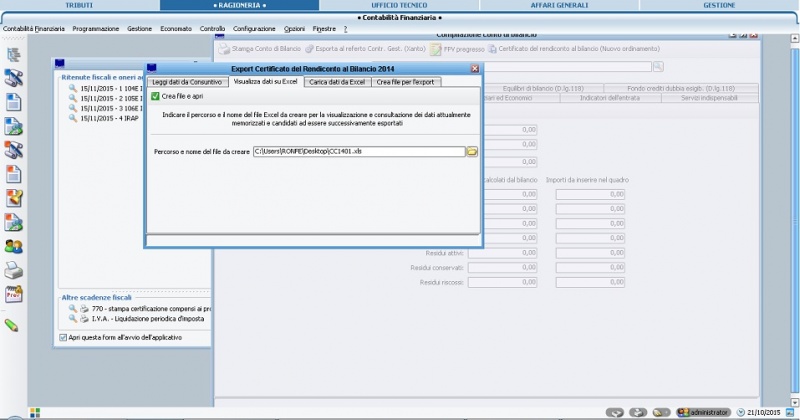Viewport: 800px width, 420px height.
Task: Uncheck the 'Crea file e apri' checkbox
Action: pos(156,96)
